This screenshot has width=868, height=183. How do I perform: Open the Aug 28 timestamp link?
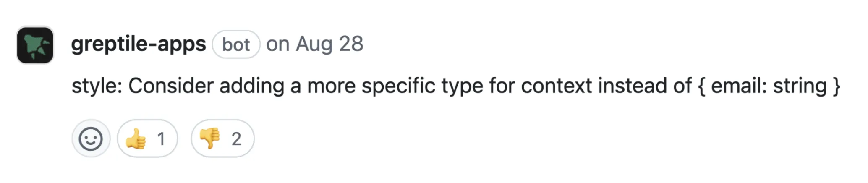click(x=329, y=44)
